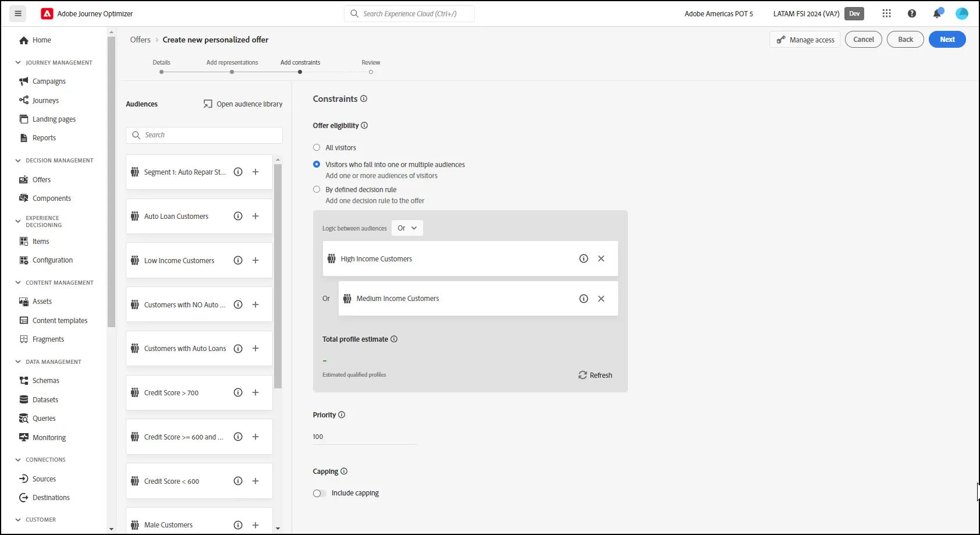Open the notifications bell
This screenshot has height=535, width=980.
pyautogui.click(x=937, y=13)
